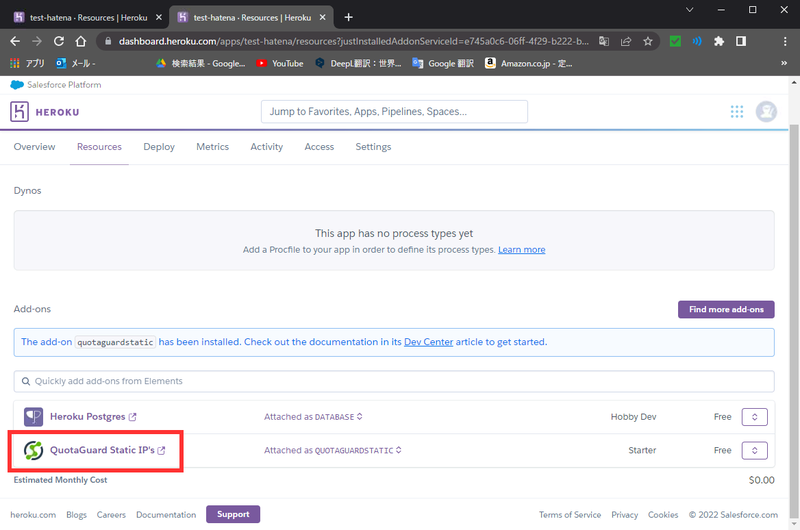Toggle the browser side panel icon

[741, 41]
